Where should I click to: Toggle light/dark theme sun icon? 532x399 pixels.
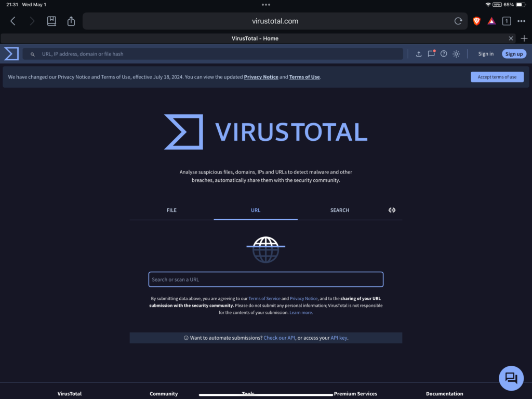pos(456,54)
